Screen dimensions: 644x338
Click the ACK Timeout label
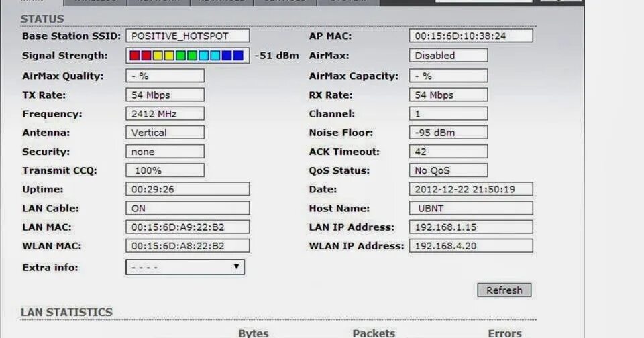coord(344,152)
